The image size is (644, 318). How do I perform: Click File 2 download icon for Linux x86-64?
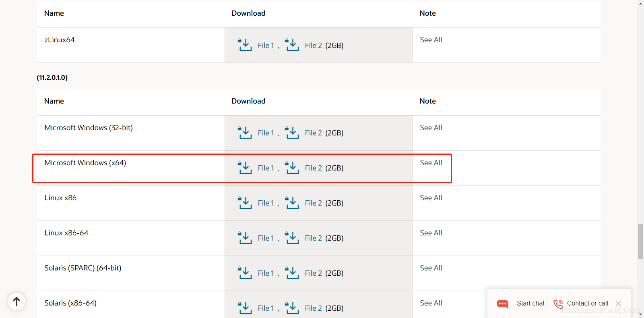pos(292,237)
